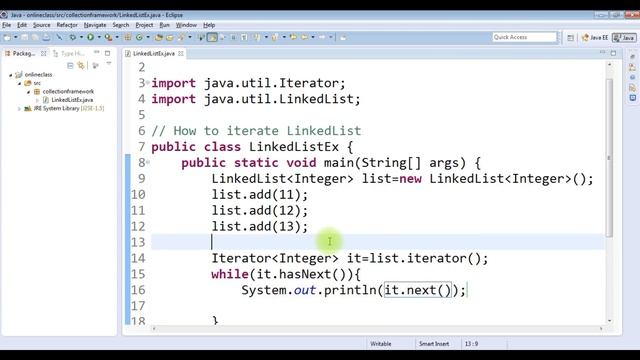Run the program with green Run button
The width and height of the screenshot is (640, 360).
tap(90, 38)
